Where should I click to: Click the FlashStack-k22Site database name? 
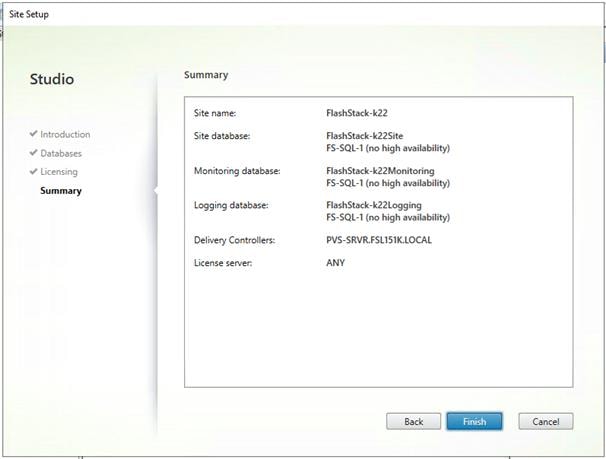(x=364, y=136)
